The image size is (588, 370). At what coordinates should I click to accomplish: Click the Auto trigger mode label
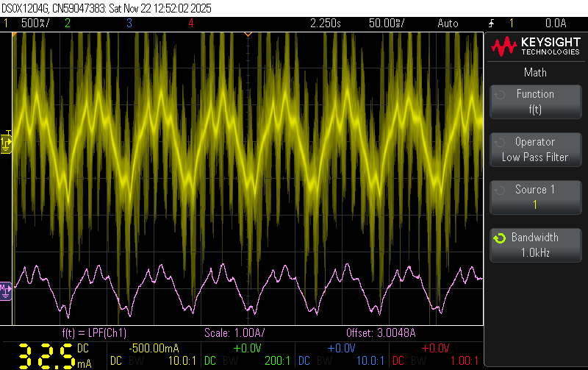(448, 24)
